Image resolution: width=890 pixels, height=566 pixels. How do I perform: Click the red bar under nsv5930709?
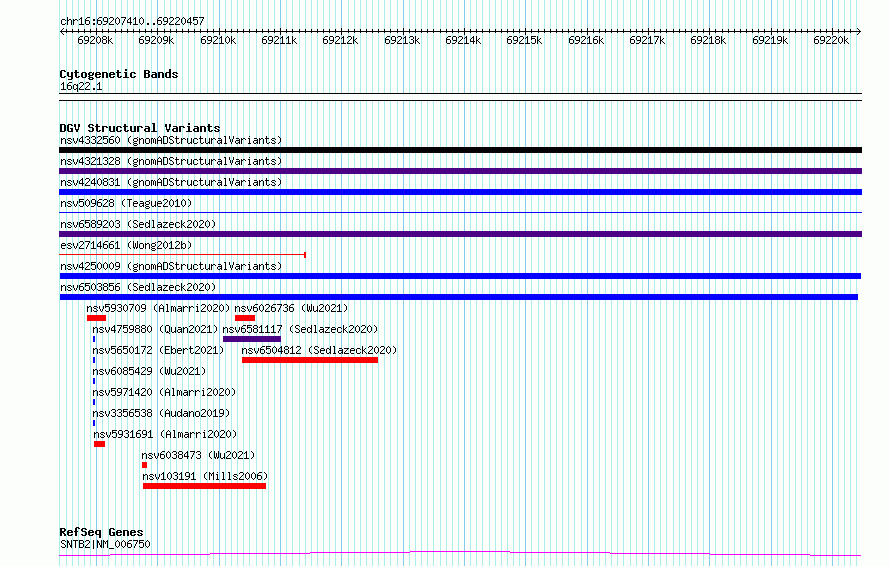(96, 318)
